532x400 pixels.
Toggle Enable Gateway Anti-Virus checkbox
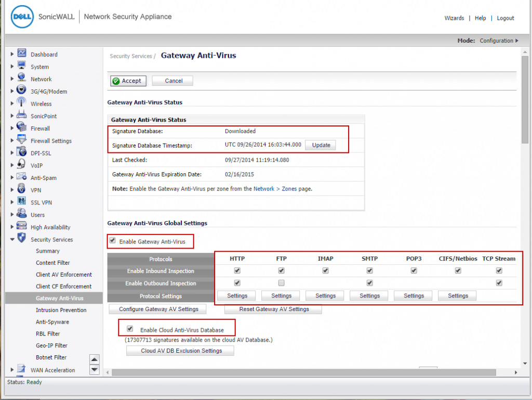(113, 240)
